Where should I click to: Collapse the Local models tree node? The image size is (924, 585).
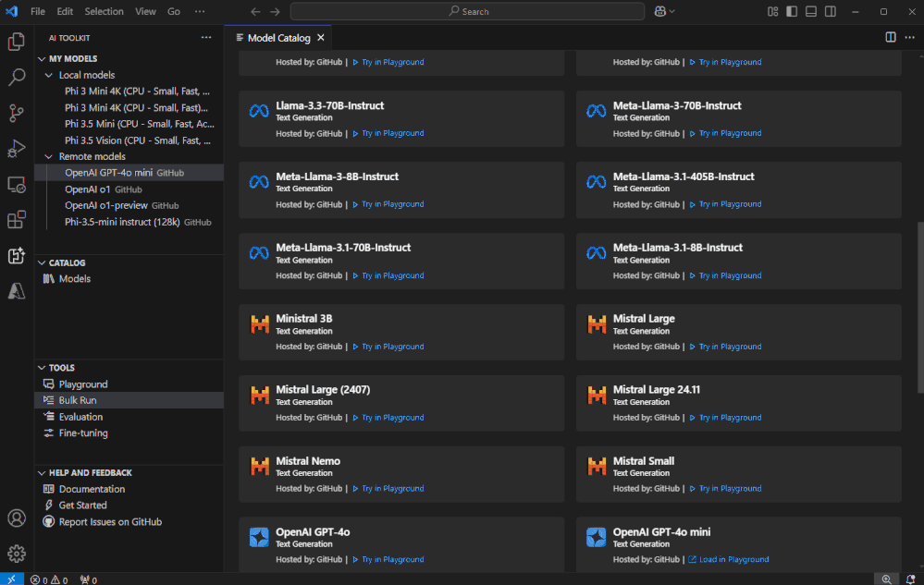point(49,76)
